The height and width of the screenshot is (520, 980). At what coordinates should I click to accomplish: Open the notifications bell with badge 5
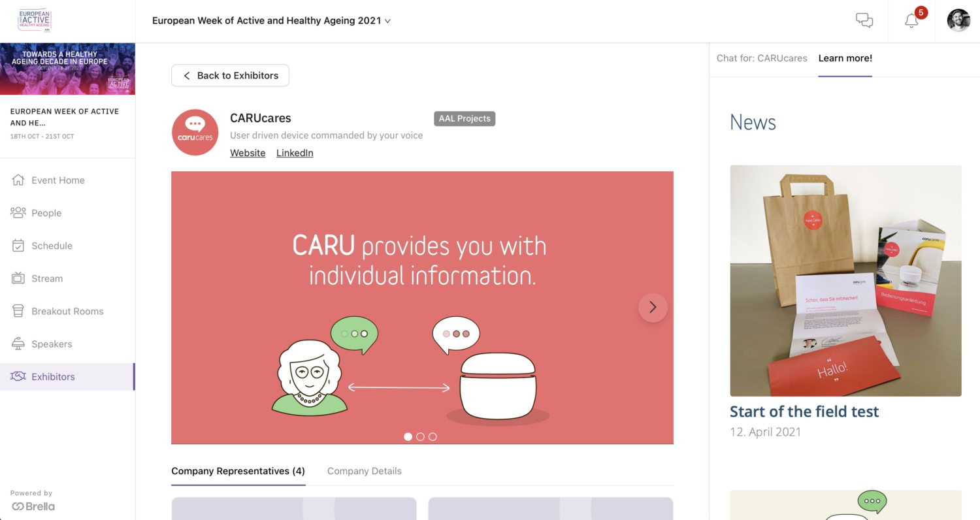911,22
